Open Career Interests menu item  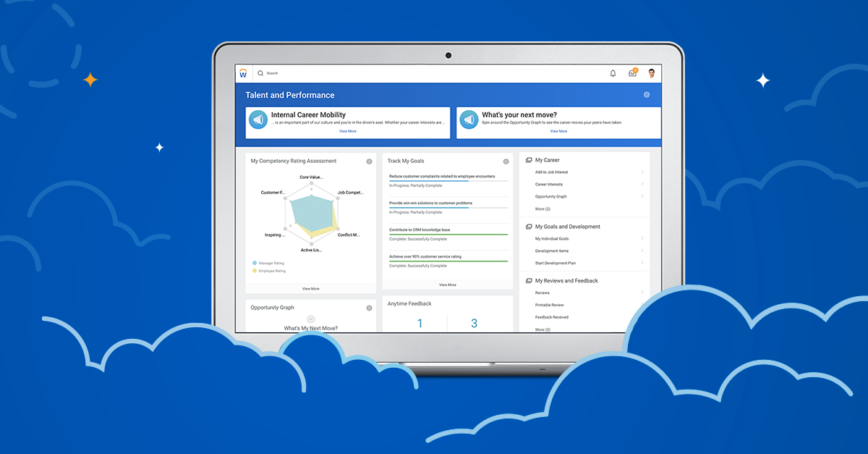pos(549,185)
